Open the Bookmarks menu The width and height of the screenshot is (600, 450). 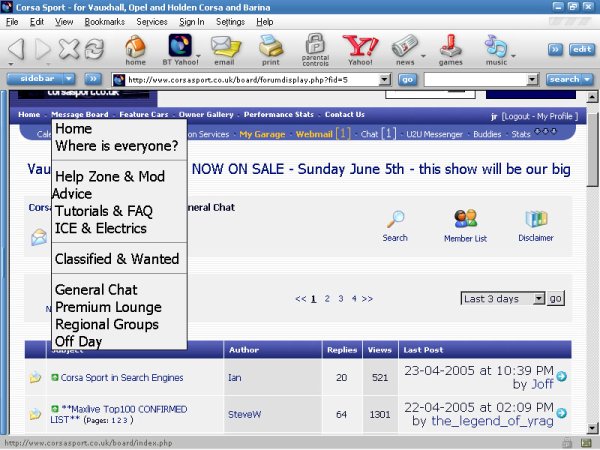(x=105, y=21)
